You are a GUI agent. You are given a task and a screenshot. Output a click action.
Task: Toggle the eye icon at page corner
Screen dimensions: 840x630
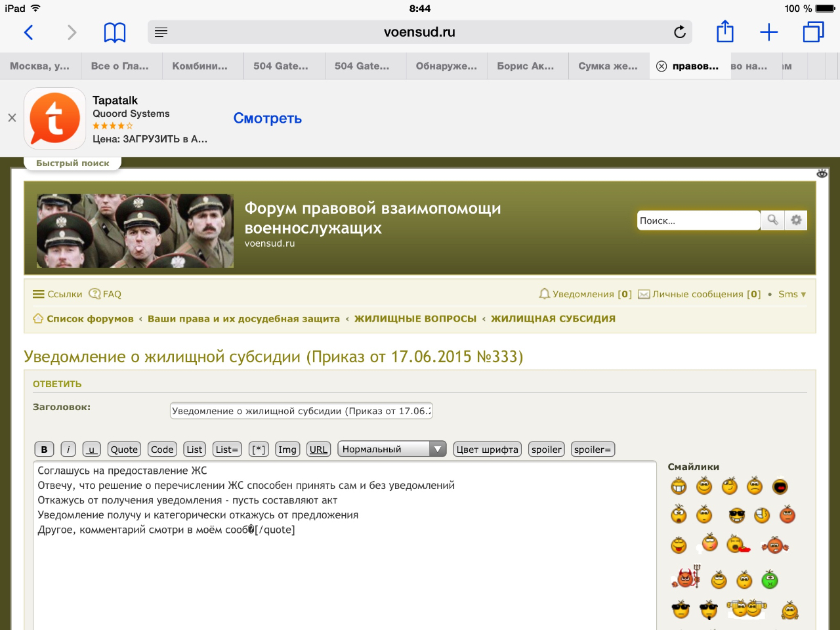point(822,174)
